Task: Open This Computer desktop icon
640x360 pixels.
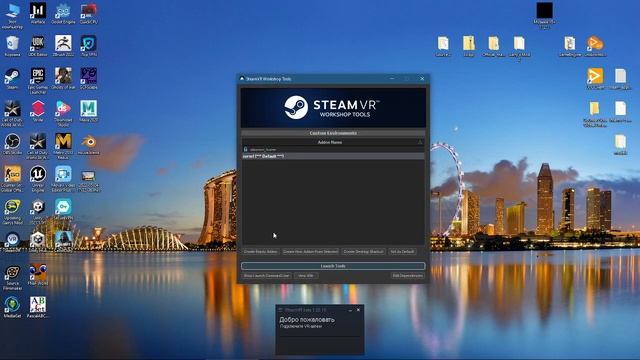Action: [x=12, y=16]
